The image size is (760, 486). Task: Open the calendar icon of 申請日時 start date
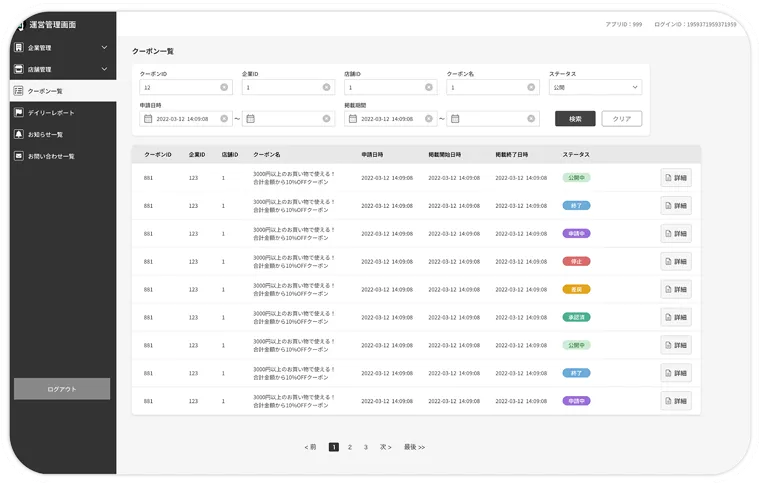click(148, 119)
